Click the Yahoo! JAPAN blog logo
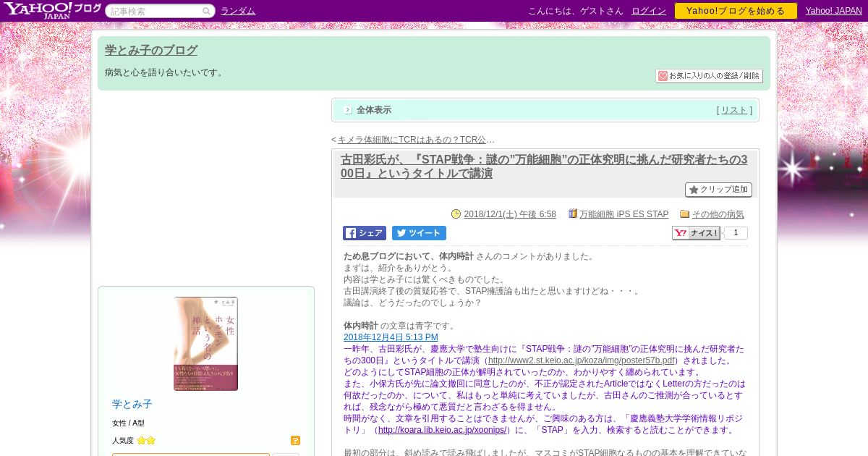 [x=51, y=11]
